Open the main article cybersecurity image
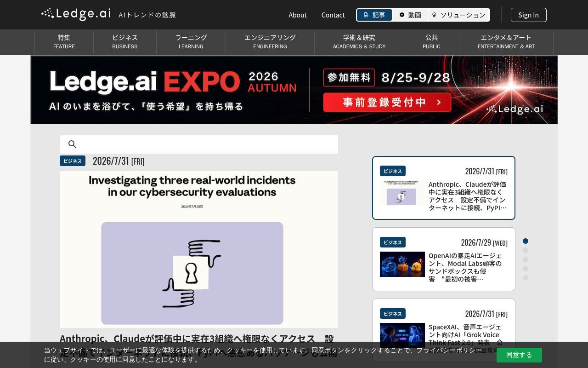The width and height of the screenshot is (588, 368). (199, 249)
